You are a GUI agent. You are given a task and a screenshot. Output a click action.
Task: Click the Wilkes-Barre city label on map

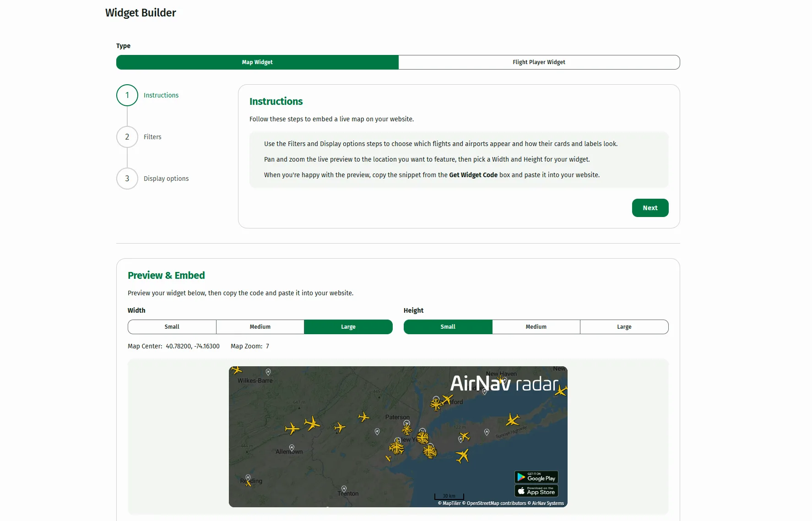coord(255,380)
